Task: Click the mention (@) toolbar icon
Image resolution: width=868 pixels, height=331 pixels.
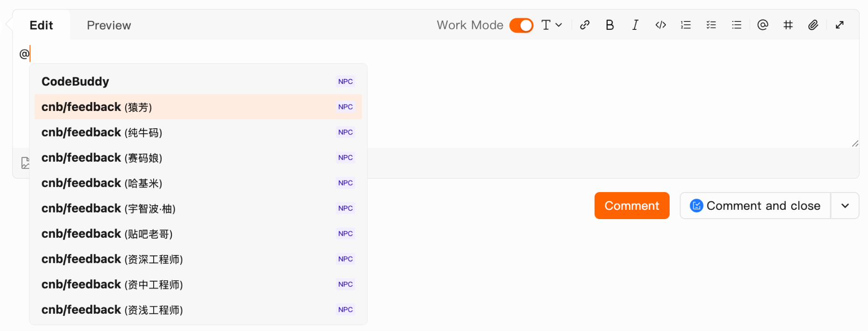Action: pos(762,25)
